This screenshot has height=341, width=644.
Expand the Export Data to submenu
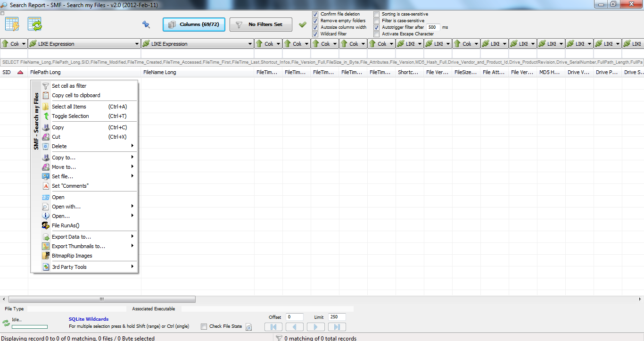point(90,237)
